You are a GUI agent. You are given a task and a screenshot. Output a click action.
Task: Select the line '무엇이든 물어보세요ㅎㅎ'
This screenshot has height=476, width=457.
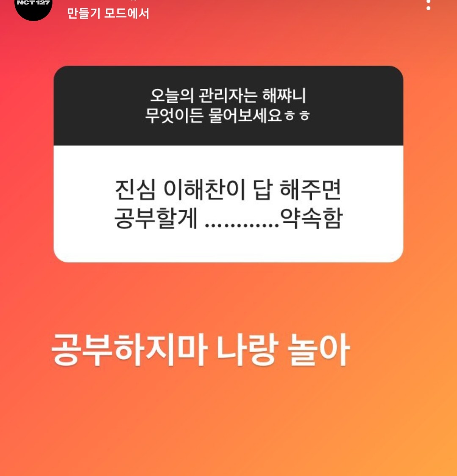coord(227,116)
